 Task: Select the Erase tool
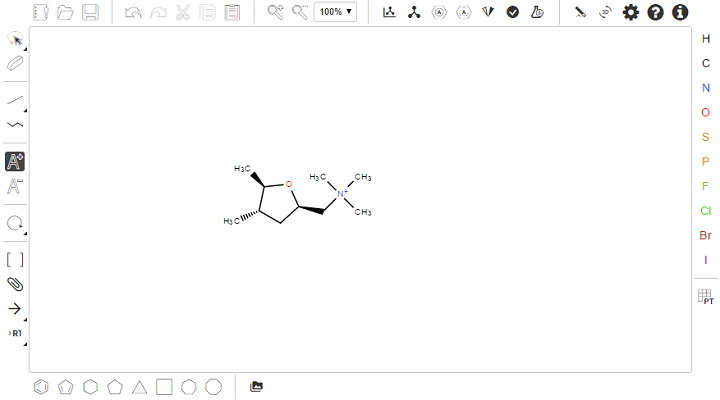[16, 63]
